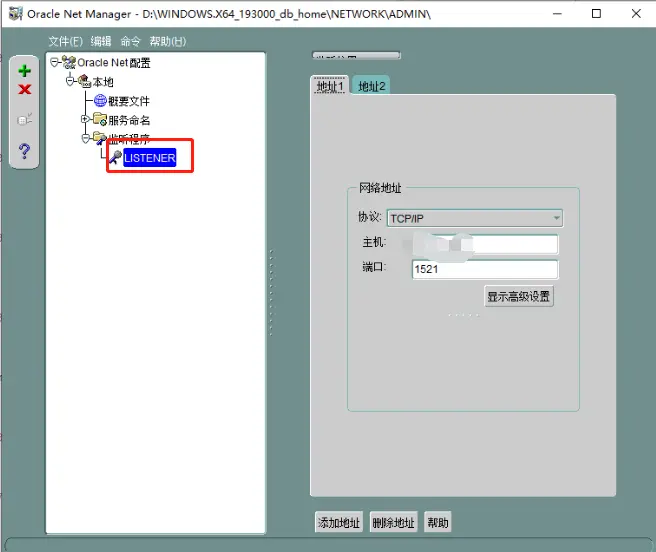Click the 显示高级设置 button

pos(518,297)
